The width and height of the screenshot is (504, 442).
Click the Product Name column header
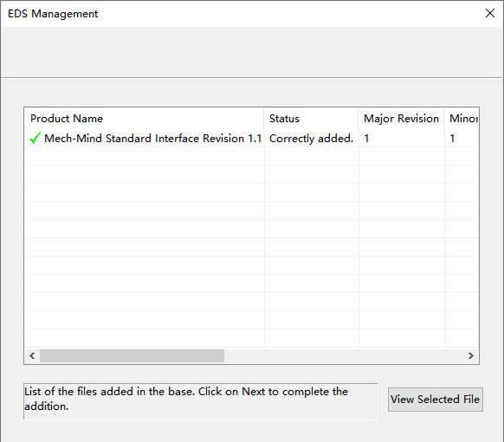pos(144,119)
